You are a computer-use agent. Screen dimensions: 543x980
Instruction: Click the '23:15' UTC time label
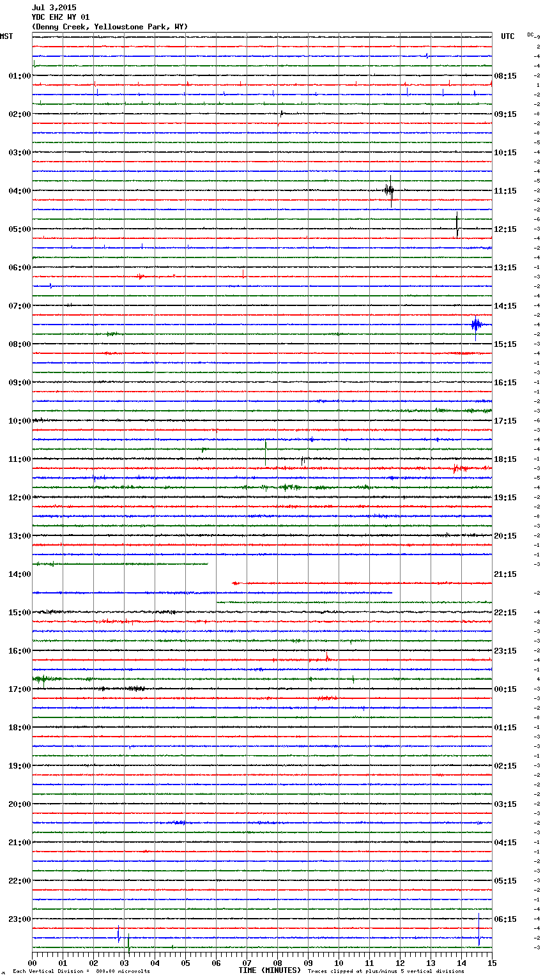(505, 651)
